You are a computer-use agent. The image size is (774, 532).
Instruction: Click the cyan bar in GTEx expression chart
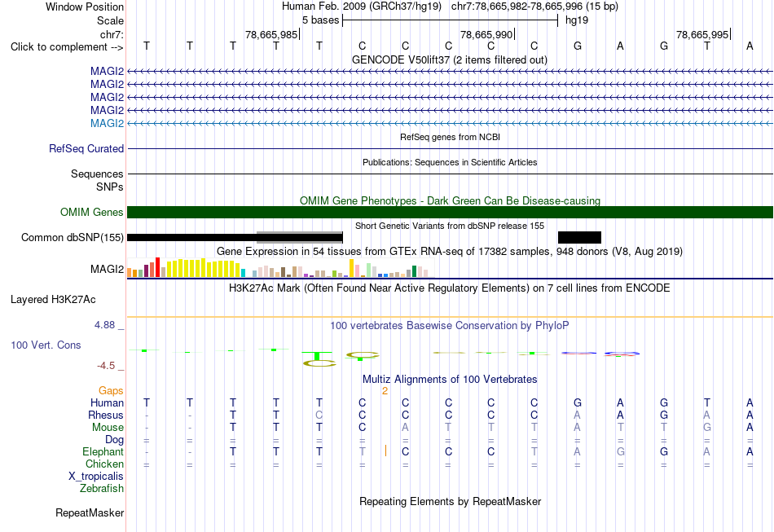pos(243,273)
